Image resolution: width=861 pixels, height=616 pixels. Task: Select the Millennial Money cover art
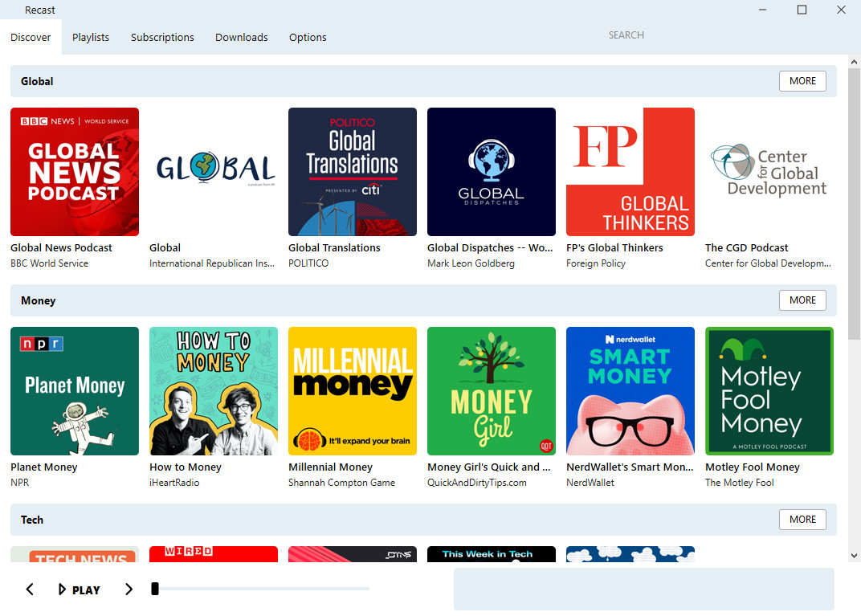(x=353, y=391)
